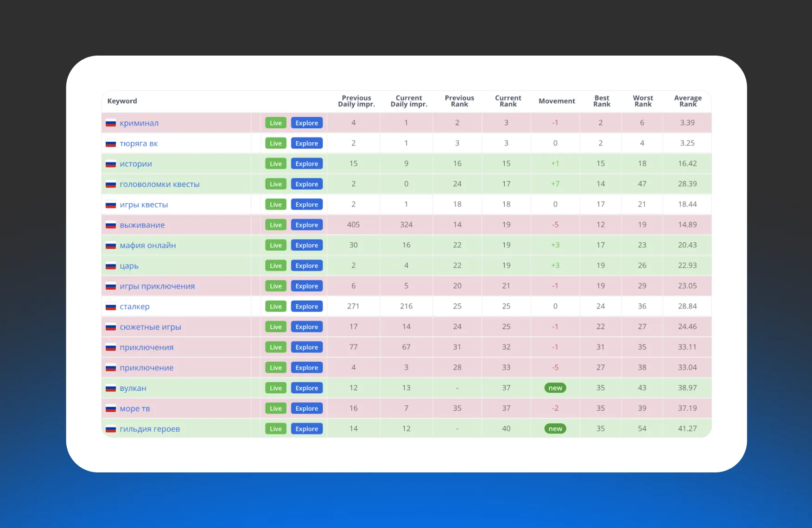The width and height of the screenshot is (812, 528).
Task: Explore the игры квесты keyword
Action: click(307, 205)
